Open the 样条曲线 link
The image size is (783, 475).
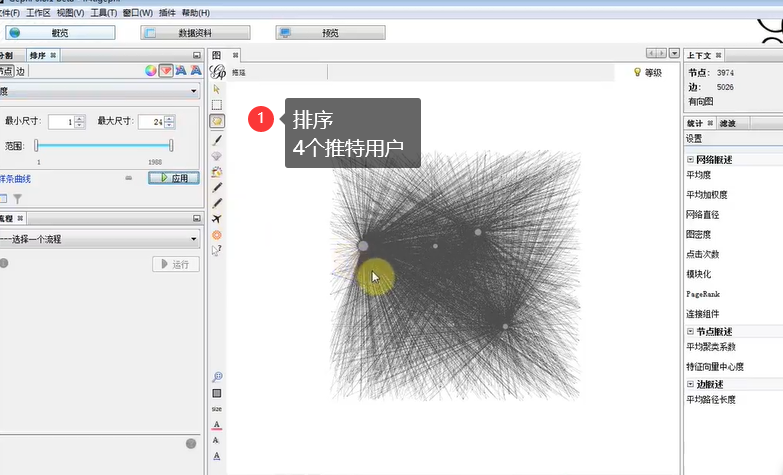click(x=15, y=179)
